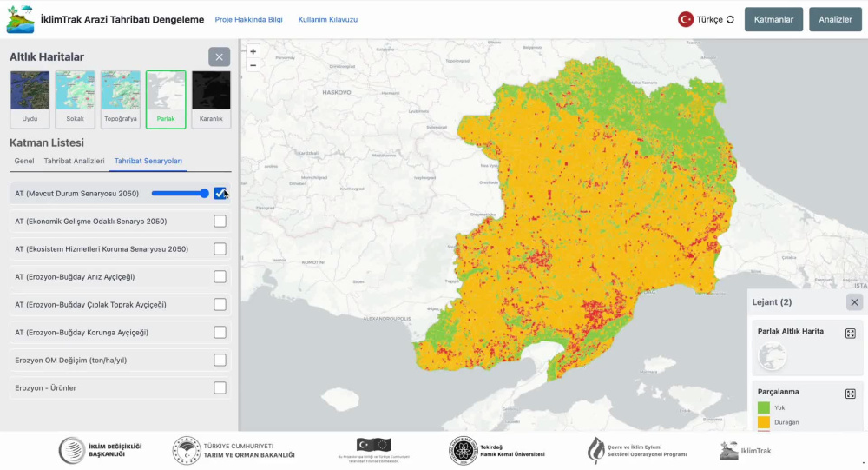
Task: Select the Sokak basemap thumbnail
Action: (x=75, y=99)
